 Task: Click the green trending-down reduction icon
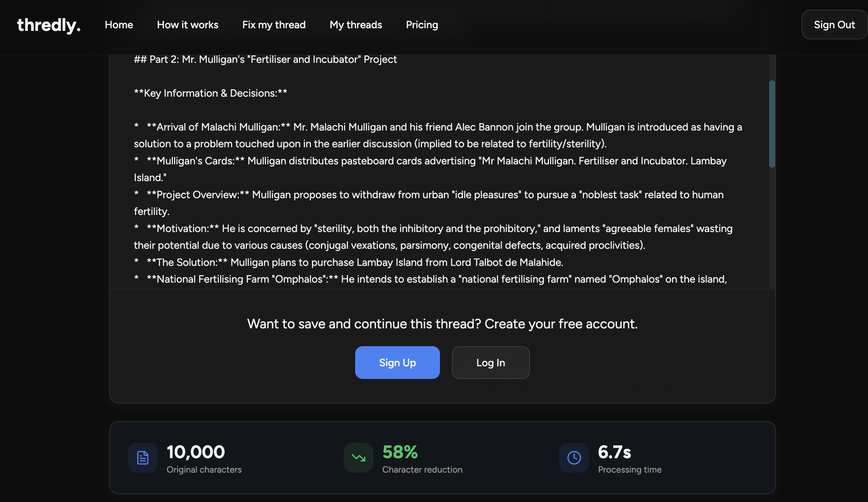359,457
